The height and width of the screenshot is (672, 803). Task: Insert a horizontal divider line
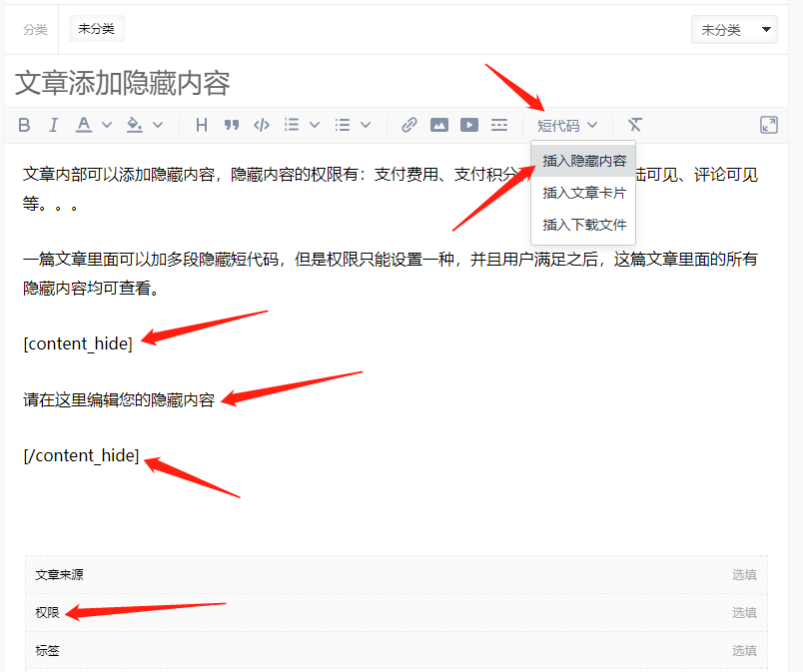(499, 125)
